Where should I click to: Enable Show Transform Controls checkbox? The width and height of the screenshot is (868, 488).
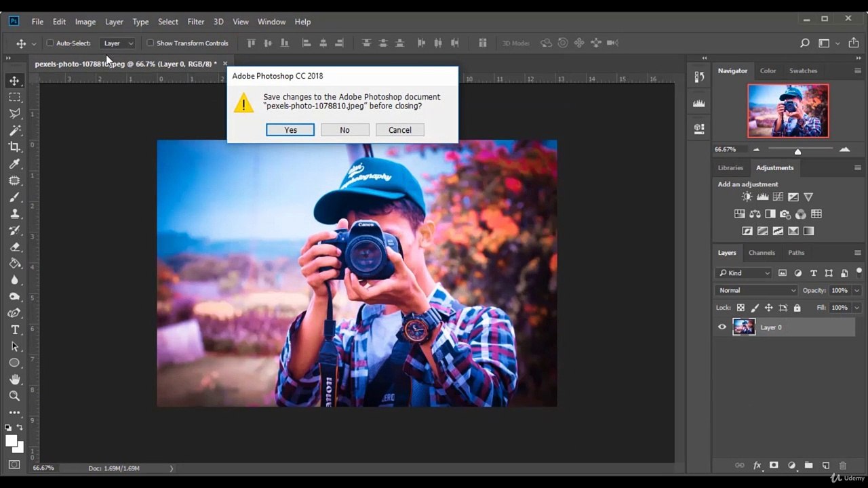point(151,43)
